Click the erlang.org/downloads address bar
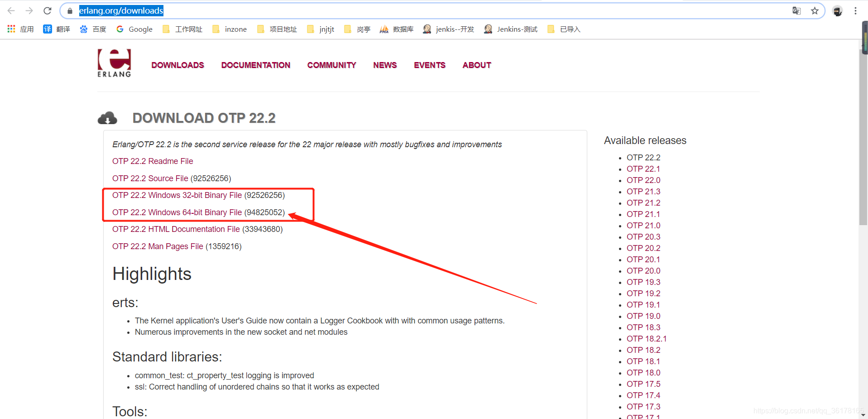Screen dimensions: 868x419 pos(442,11)
